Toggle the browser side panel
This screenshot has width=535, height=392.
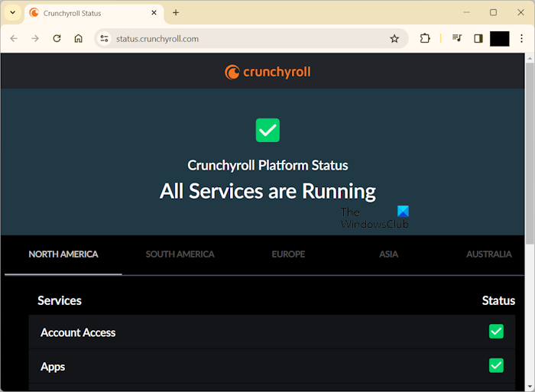point(478,38)
